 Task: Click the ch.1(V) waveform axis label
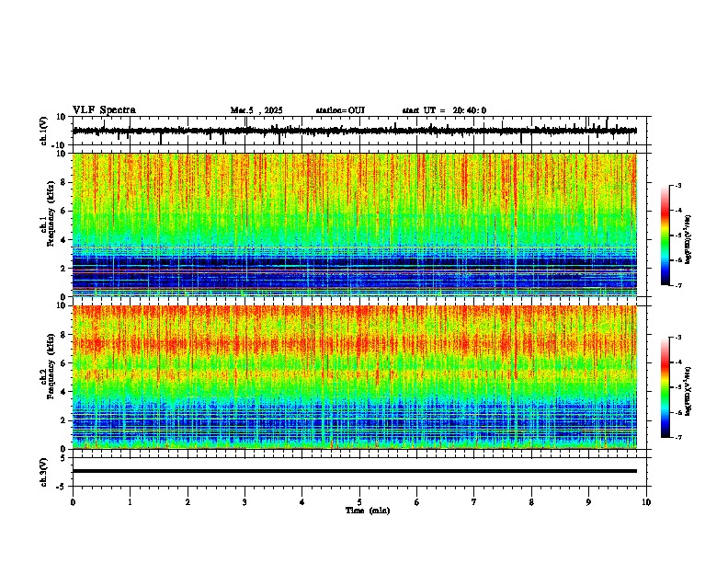(44, 131)
